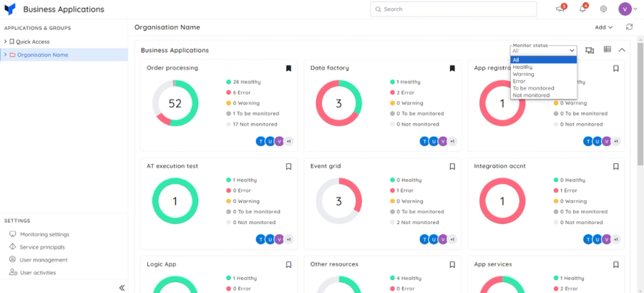644x293 pixels.
Task: Click the Monitoring settings monitor icon
Action: (12, 234)
